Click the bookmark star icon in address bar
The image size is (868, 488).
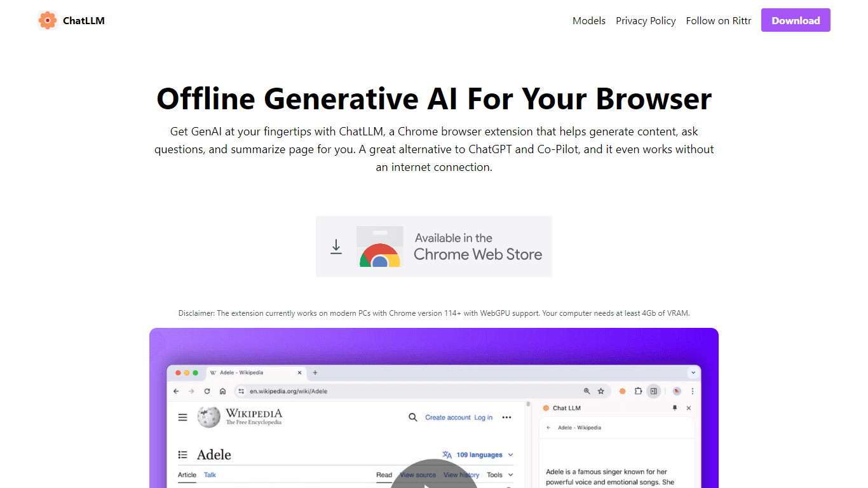[x=600, y=391]
